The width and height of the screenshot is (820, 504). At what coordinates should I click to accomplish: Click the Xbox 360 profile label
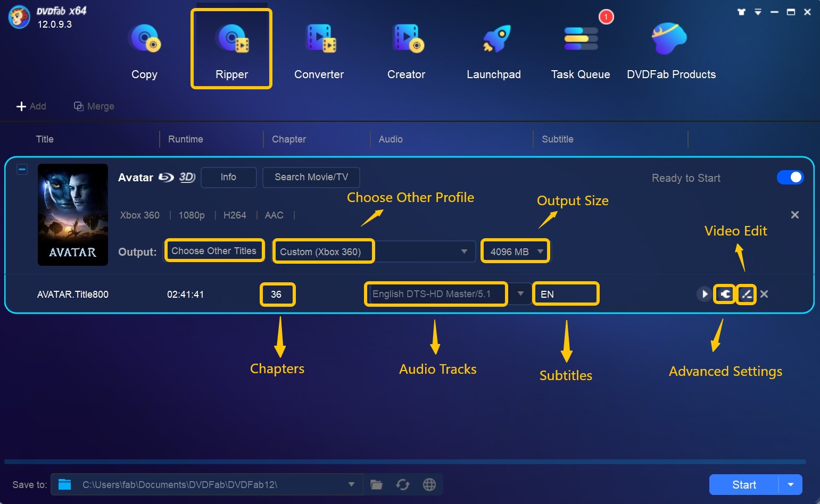tap(140, 215)
